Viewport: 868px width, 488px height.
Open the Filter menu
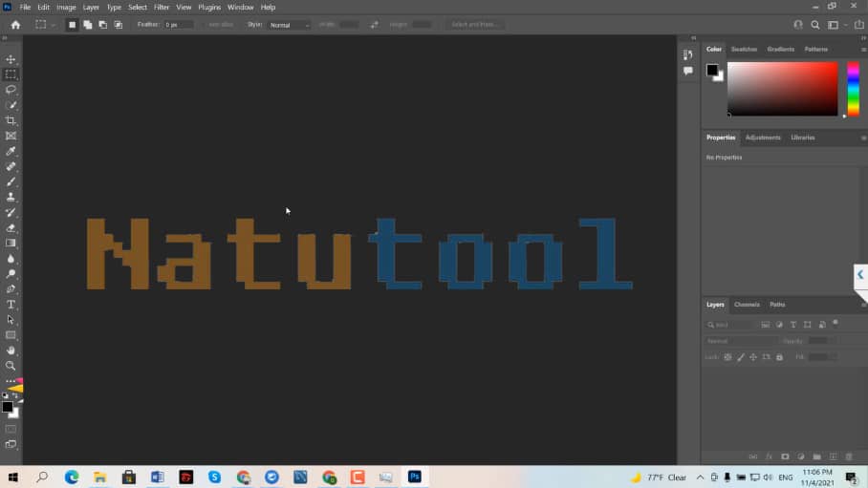pos(162,8)
